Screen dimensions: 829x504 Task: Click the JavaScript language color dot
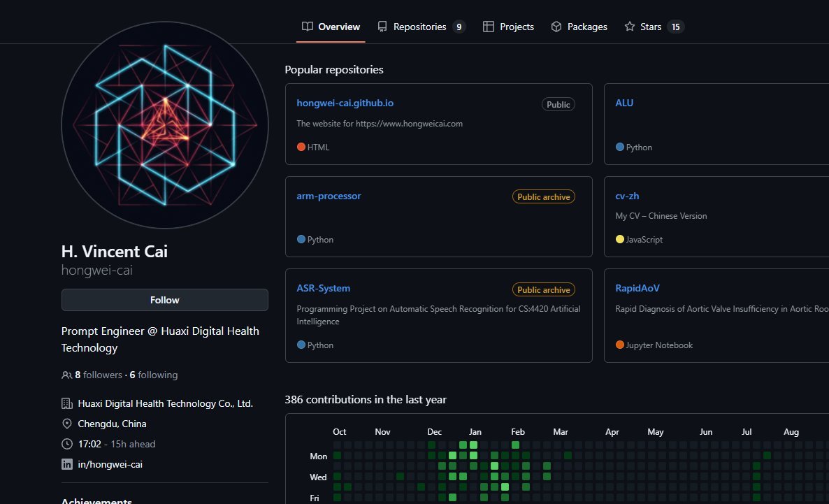coord(619,239)
